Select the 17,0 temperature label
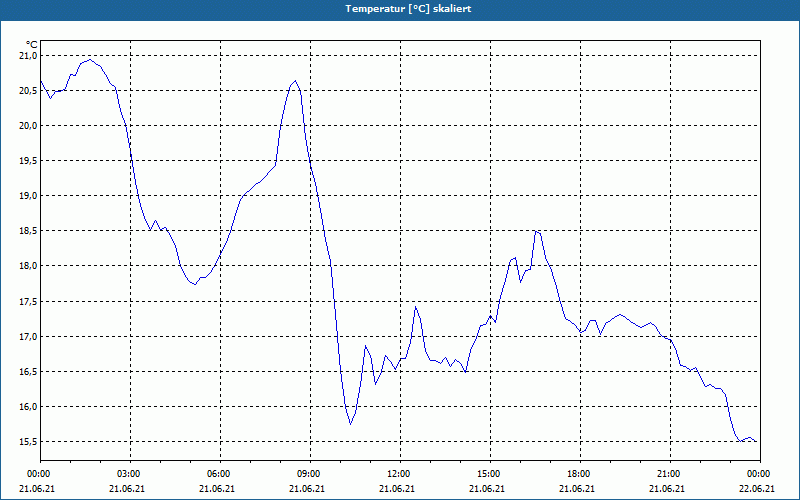Screen dimensions: 800x500 [29, 337]
